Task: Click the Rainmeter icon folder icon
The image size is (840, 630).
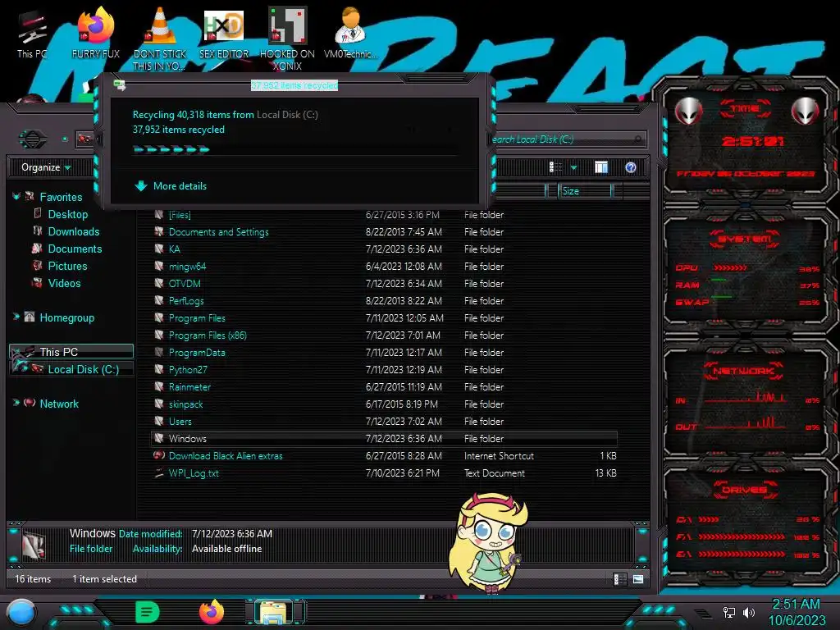Action: pyautogui.click(x=158, y=386)
